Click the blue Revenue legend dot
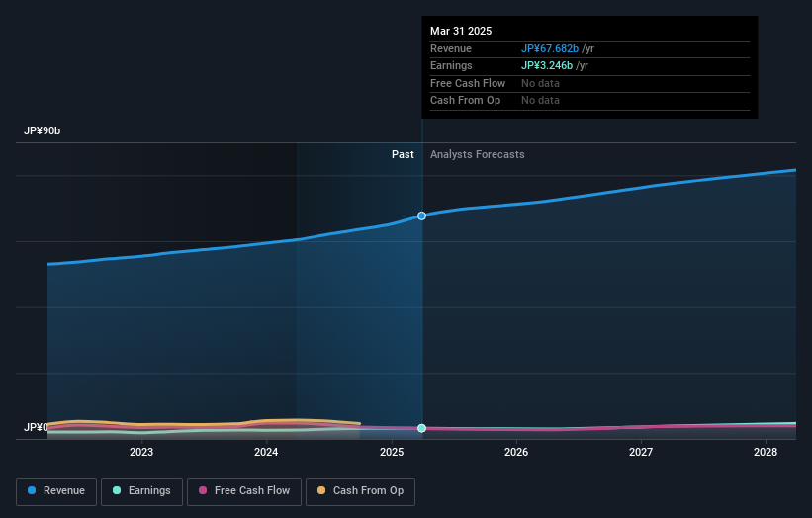812x518 pixels. click(x=32, y=490)
